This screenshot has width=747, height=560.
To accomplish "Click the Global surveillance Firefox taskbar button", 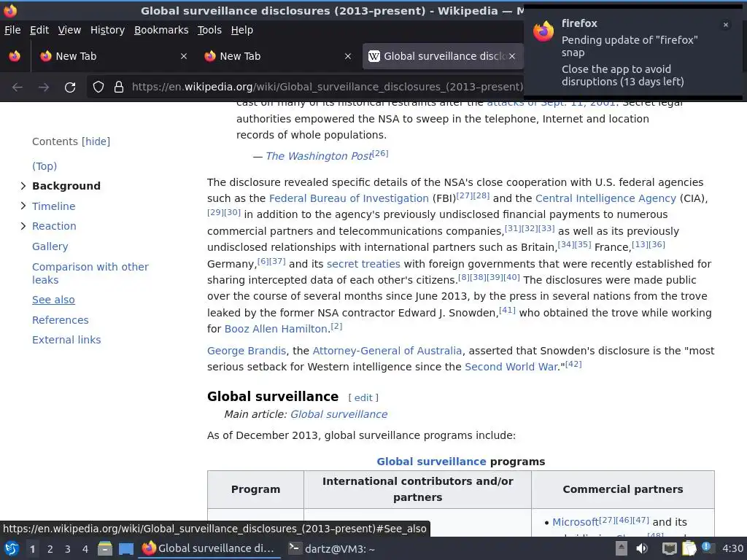I will pyautogui.click(x=209, y=548).
